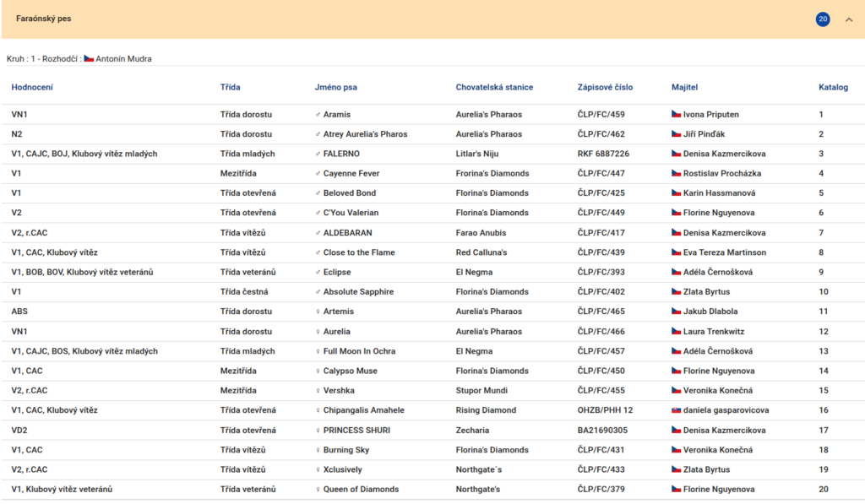Click the female symbol beside Queen of Diamonds
Viewport: 865px width, 504px height.
click(318, 490)
